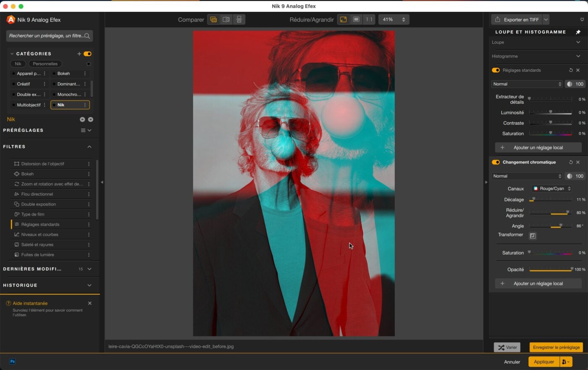Click the fit-to-screen zoom icon
The width and height of the screenshot is (588, 370).
(344, 20)
